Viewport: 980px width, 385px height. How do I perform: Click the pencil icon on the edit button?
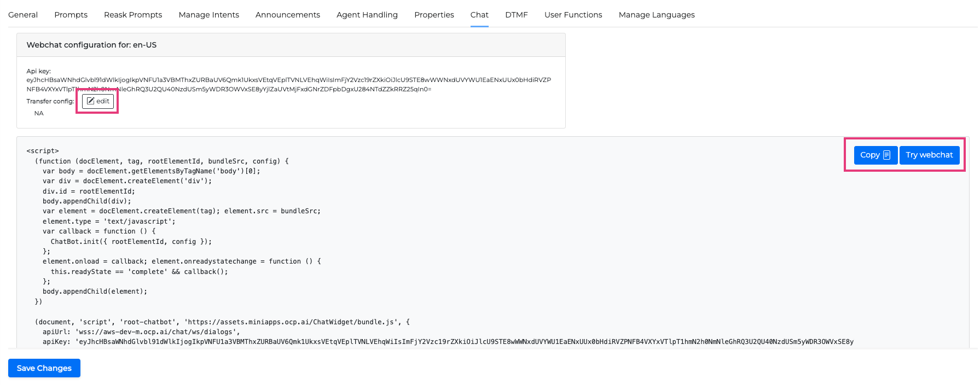point(91,101)
